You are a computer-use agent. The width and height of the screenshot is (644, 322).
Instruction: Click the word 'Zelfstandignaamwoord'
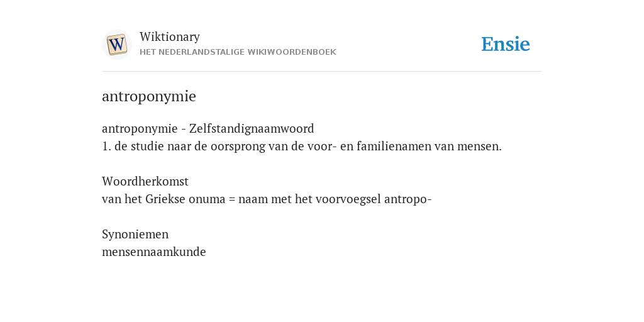click(x=252, y=128)
